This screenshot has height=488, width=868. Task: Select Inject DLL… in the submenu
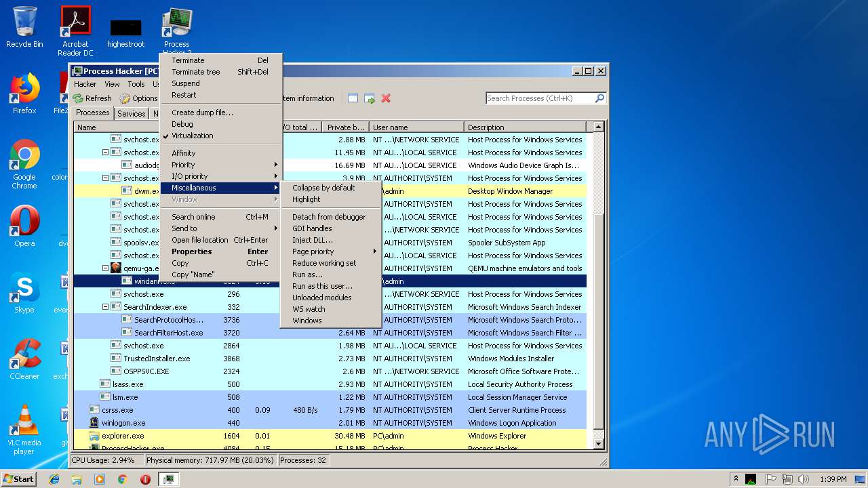tap(331, 240)
